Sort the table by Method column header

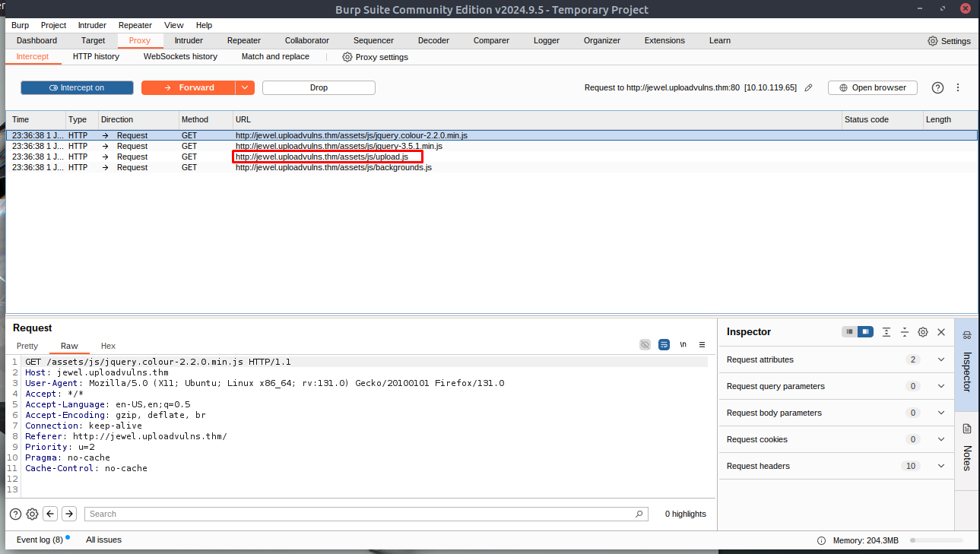pyautogui.click(x=205, y=120)
